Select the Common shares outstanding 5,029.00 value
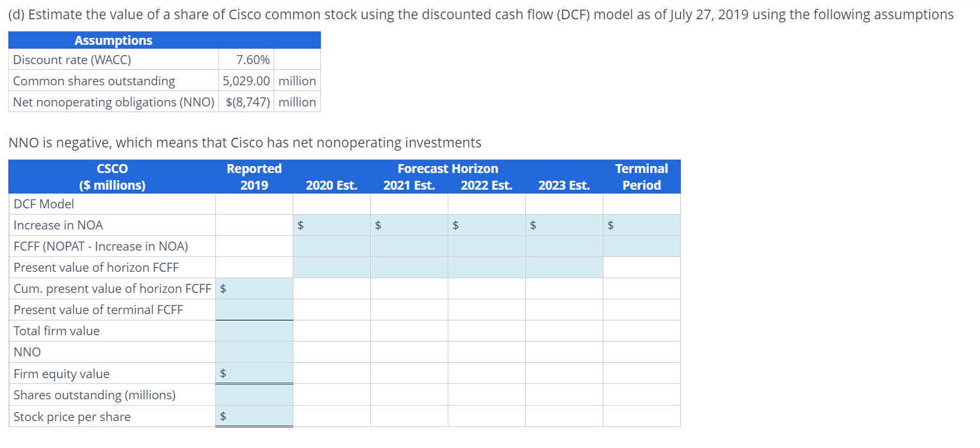This screenshot has width=980, height=448. 245,80
